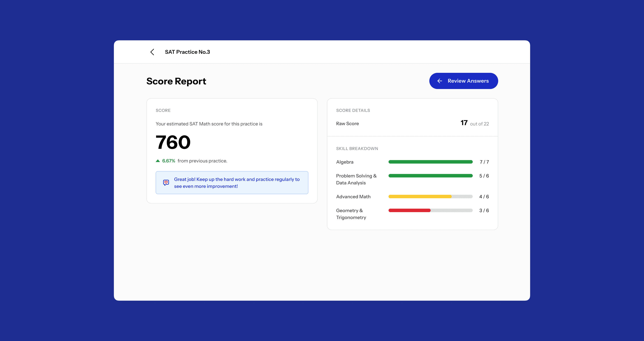This screenshot has width=644, height=341.
Task: Click the Advanced Math label
Action: tap(353, 197)
